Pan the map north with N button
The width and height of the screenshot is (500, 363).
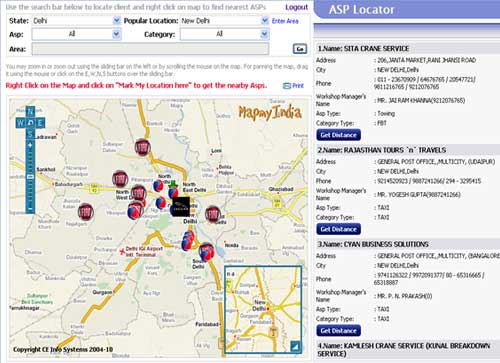point(30,111)
